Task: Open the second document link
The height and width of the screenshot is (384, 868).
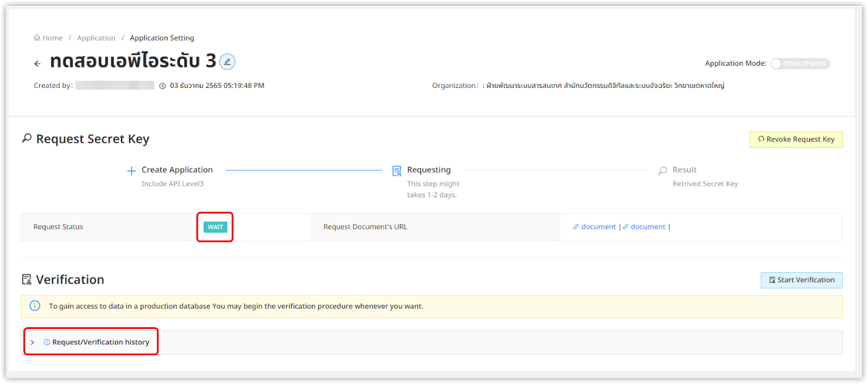Action: (648, 227)
